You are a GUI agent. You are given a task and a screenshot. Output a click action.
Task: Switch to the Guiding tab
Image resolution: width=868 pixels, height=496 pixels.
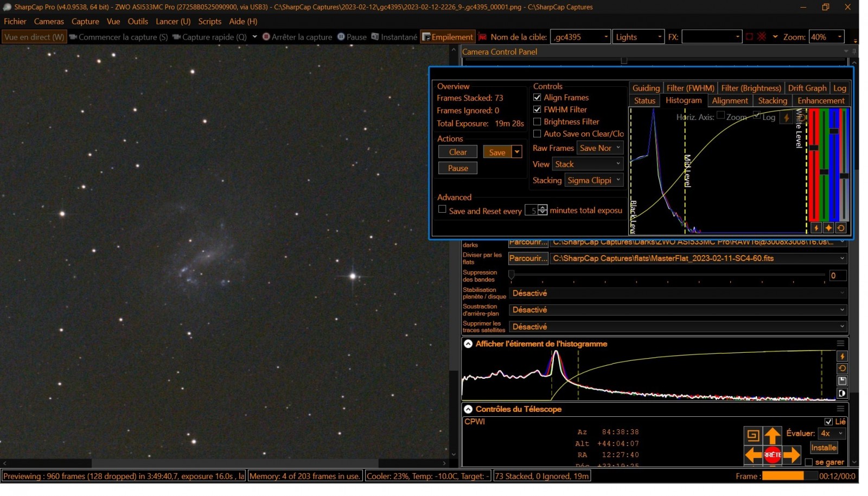pyautogui.click(x=646, y=88)
